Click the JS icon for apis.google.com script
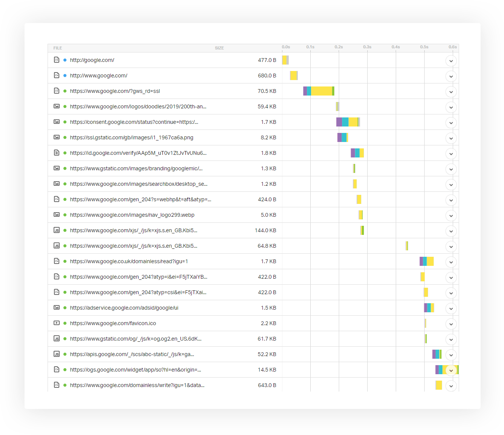This screenshot has height=435, width=504. pos(57,354)
